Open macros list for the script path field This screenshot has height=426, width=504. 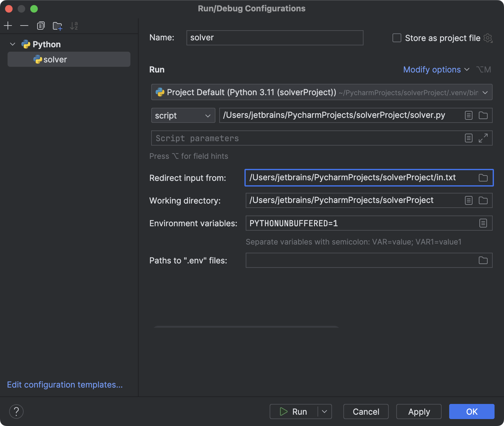click(468, 115)
